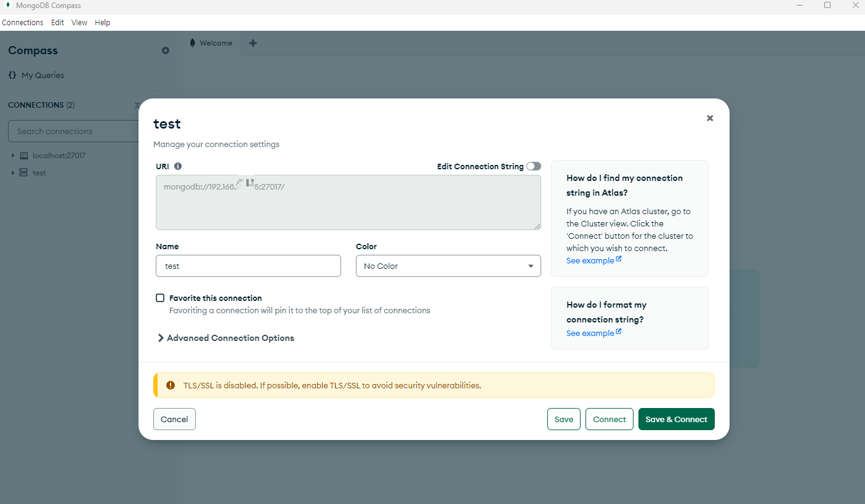Click the URI info icon
The height and width of the screenshot is (504, 865).
(x=178, y=166)
